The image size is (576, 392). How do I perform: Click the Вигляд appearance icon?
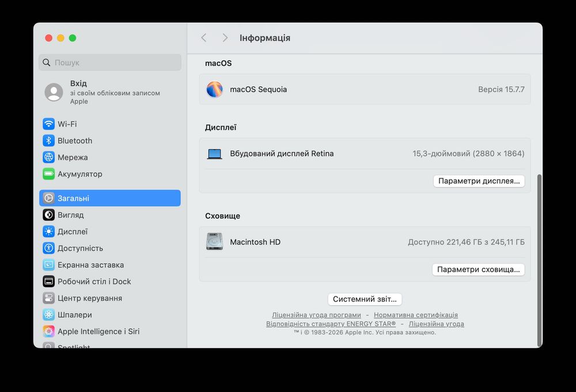pos(48,215)
